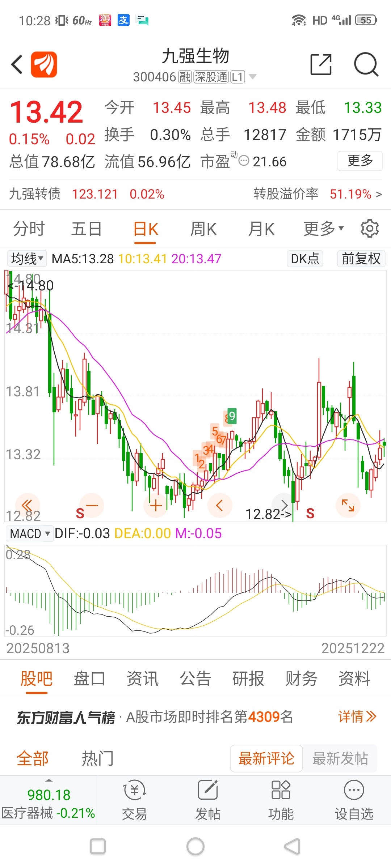Screen dimensions: 391x868
Task: Expand chart to fullscreen icon
Action: [x=348, y=505]
